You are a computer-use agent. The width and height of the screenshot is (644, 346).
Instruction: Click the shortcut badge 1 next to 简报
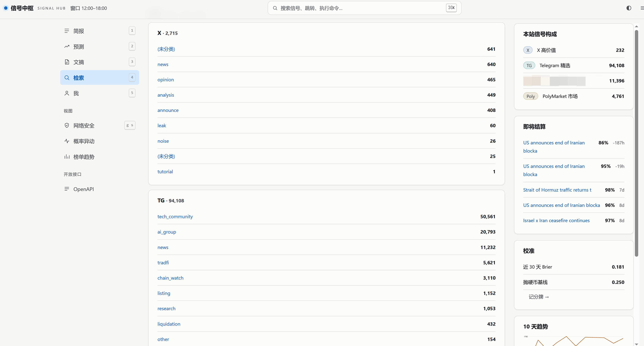[x=132, y=30]
